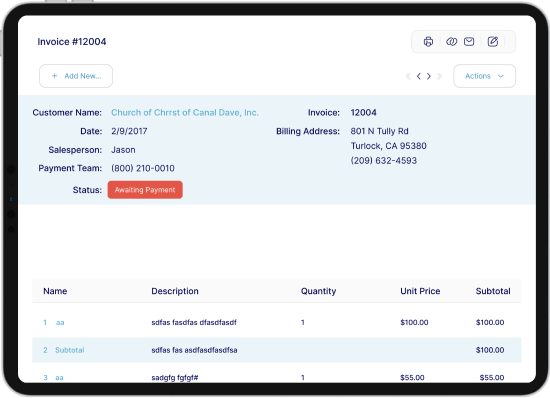550x398 pixels.
Task: Click billing address line 801 N Tully Rd
Action: 380,131
